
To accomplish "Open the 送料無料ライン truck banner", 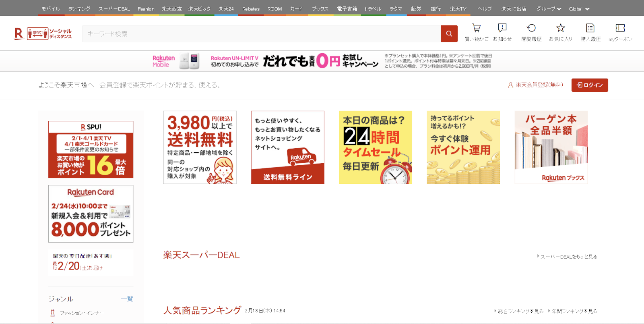I will pyautogui.click(x=288, y=147).
